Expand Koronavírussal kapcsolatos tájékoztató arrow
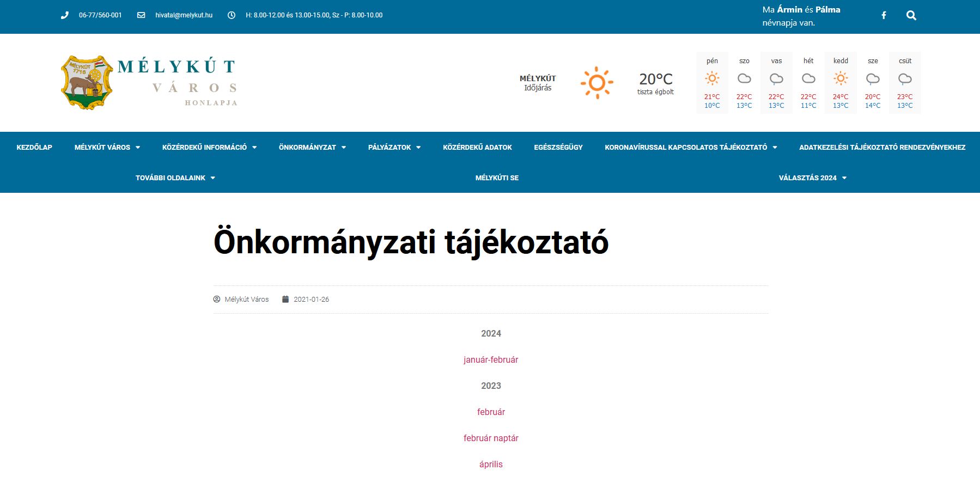The height and width of the screenshot is (482, 980). tap(775, 148)
